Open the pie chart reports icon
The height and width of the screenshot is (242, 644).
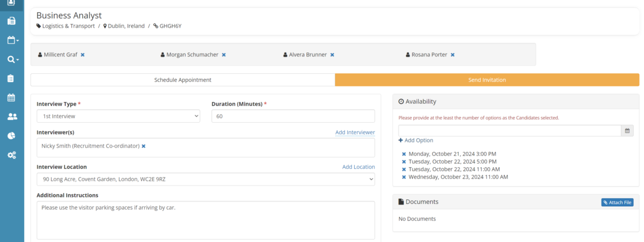point(11,135)
